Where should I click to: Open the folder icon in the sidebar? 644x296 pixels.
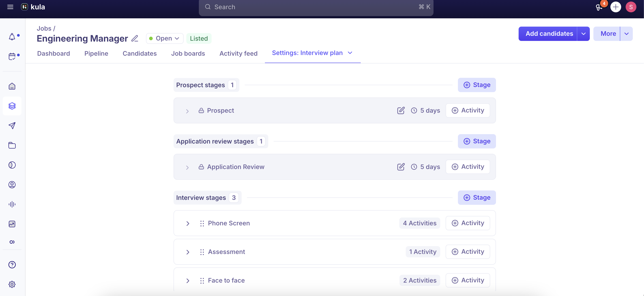tap(12, 145)
